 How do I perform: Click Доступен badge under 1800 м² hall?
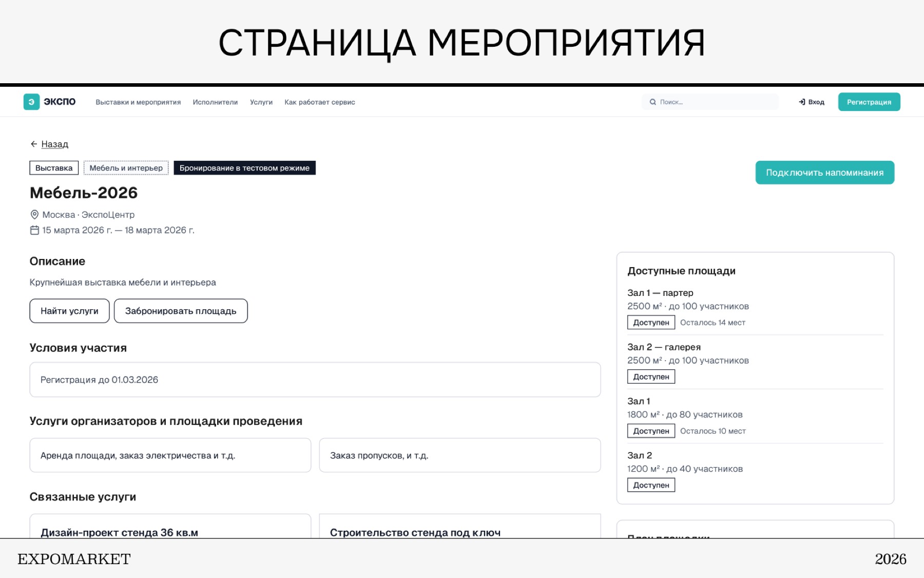[651, 431]
